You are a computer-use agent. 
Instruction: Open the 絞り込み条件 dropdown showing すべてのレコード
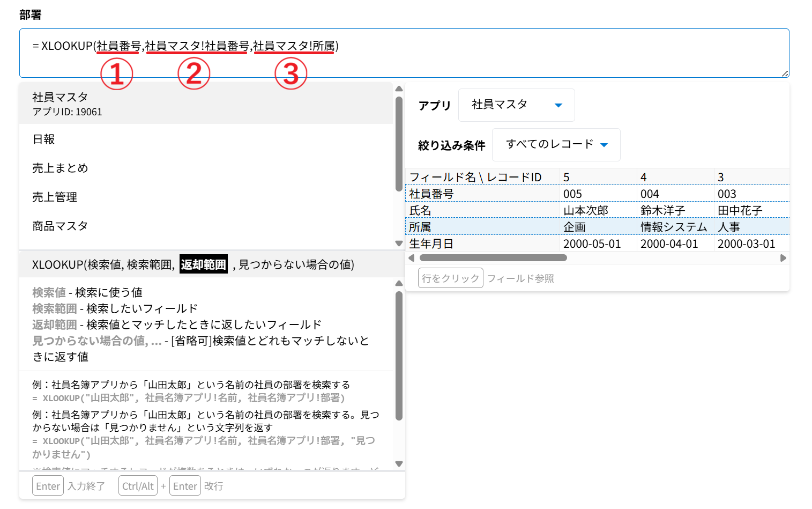(556, 145)
